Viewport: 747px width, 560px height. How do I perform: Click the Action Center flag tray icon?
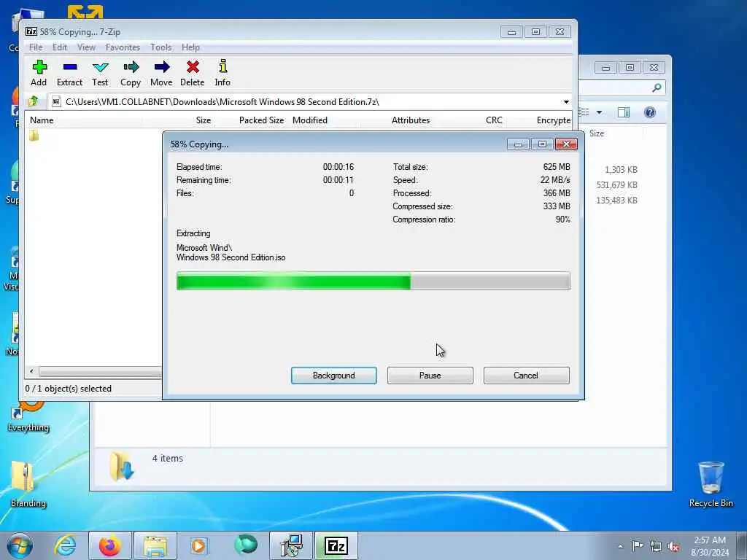[x=638, y=545]
